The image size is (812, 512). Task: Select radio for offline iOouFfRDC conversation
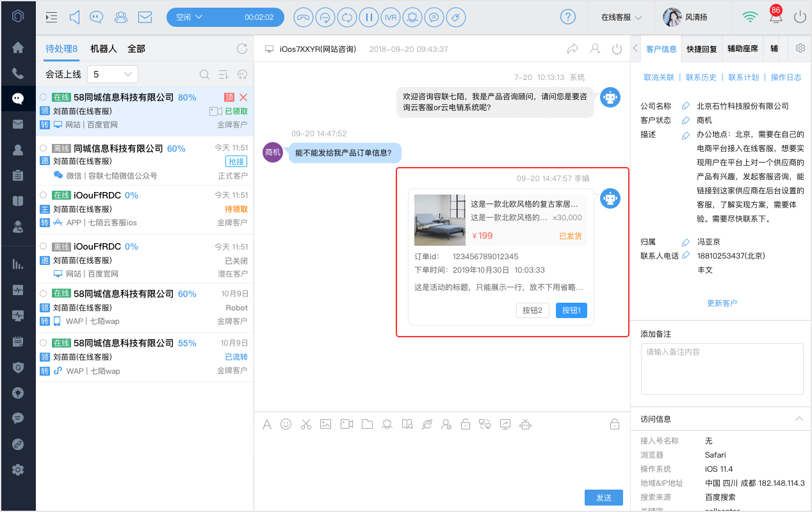coord(43,246)
